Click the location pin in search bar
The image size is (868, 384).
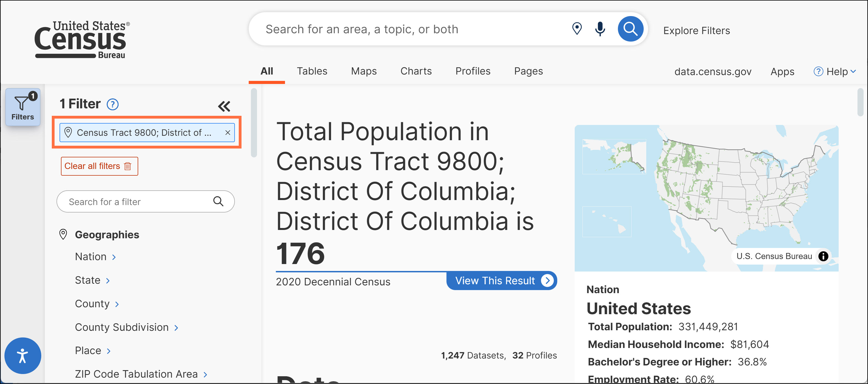click(x=577, y=29)
